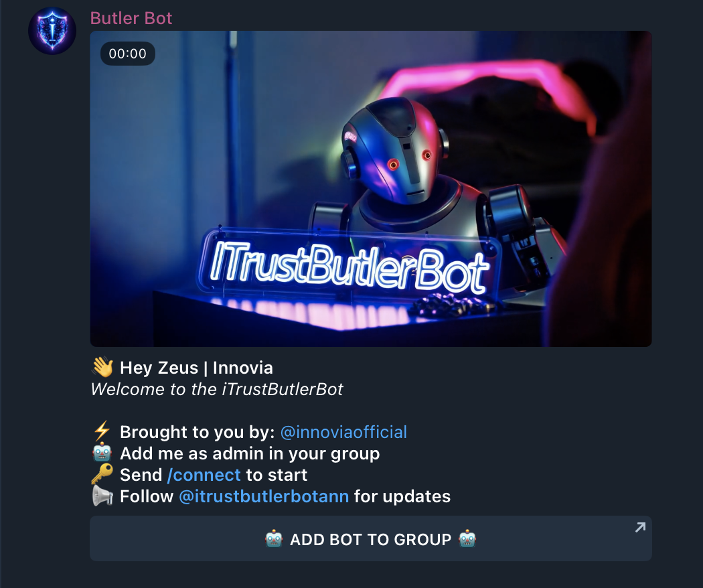Click the "Hey Zeus | Innovia" greeting text

(x=196, y=368)
